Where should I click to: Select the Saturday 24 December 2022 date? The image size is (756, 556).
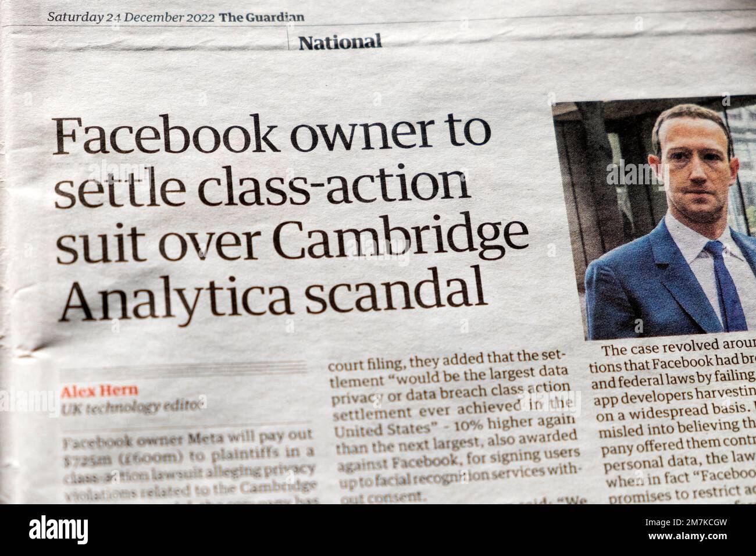click(130, 17)
